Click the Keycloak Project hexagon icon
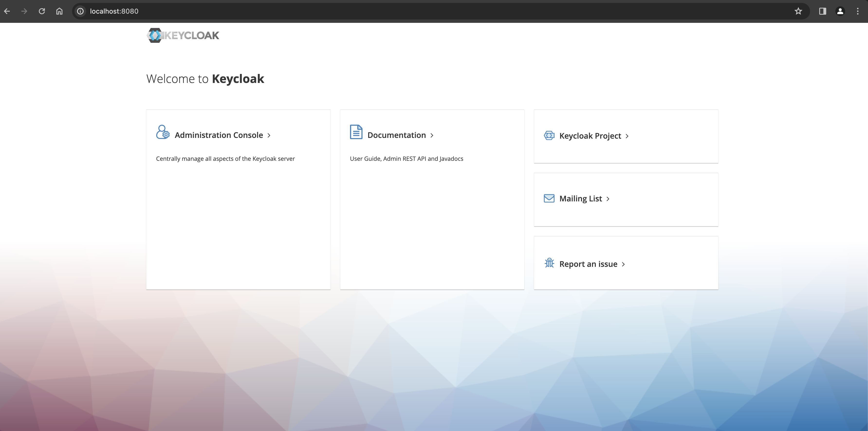This screenshot has width=868, height=431. (549, 136)
